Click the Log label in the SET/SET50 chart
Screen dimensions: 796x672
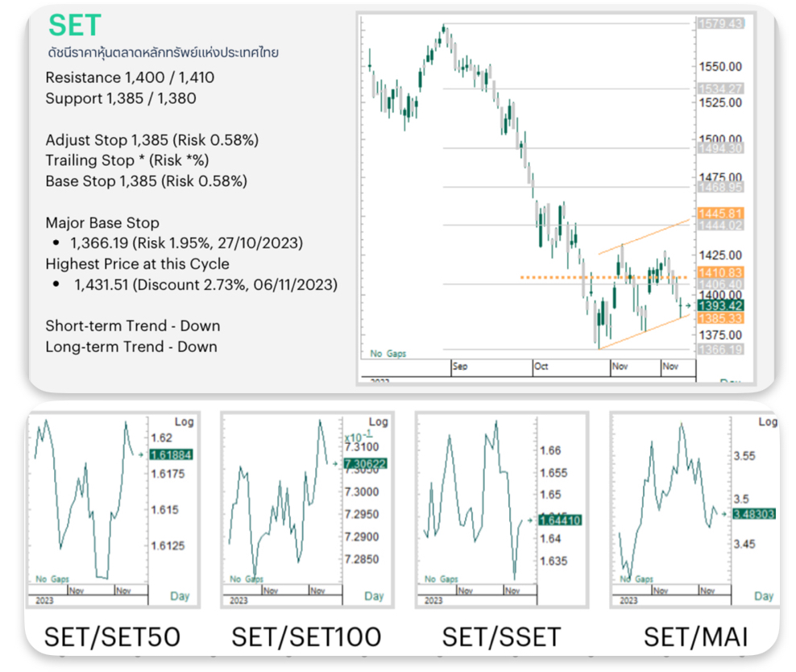(x=184, y=421)
